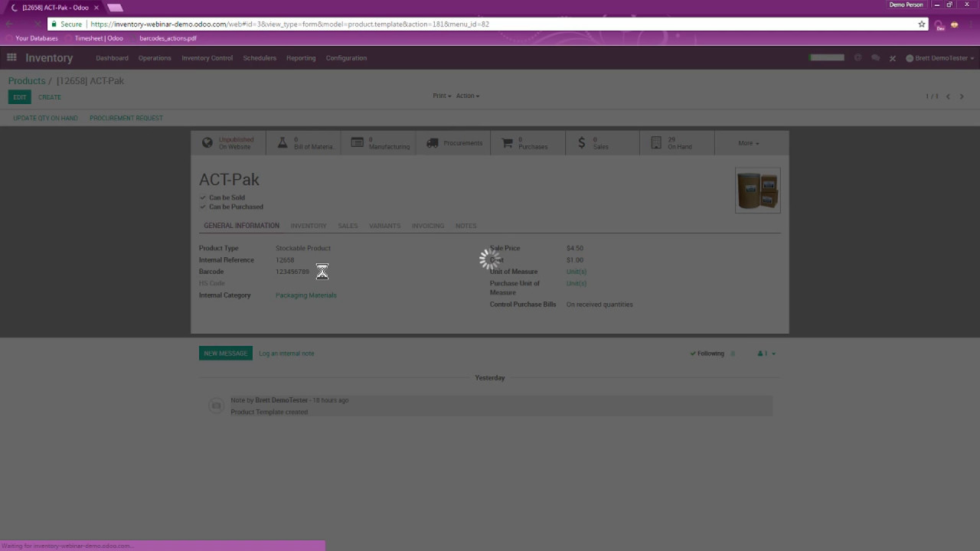Open the Reporting menu
This screenshot has width=980, height=551.
(301, 58)
